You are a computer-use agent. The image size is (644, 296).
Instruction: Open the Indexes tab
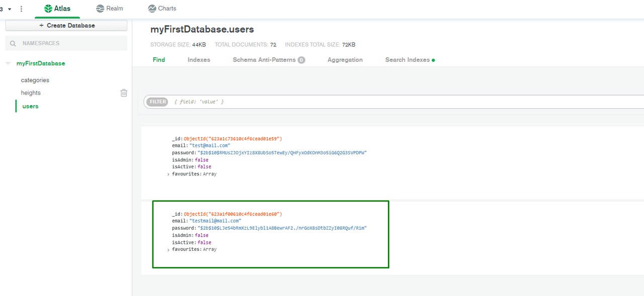199,60
